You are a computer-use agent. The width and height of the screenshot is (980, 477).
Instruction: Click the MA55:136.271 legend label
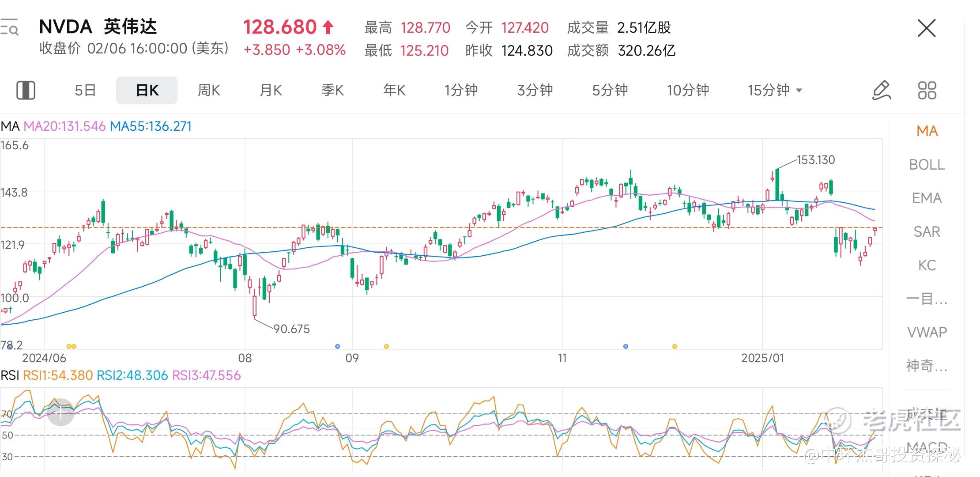[x=151, y=126]
